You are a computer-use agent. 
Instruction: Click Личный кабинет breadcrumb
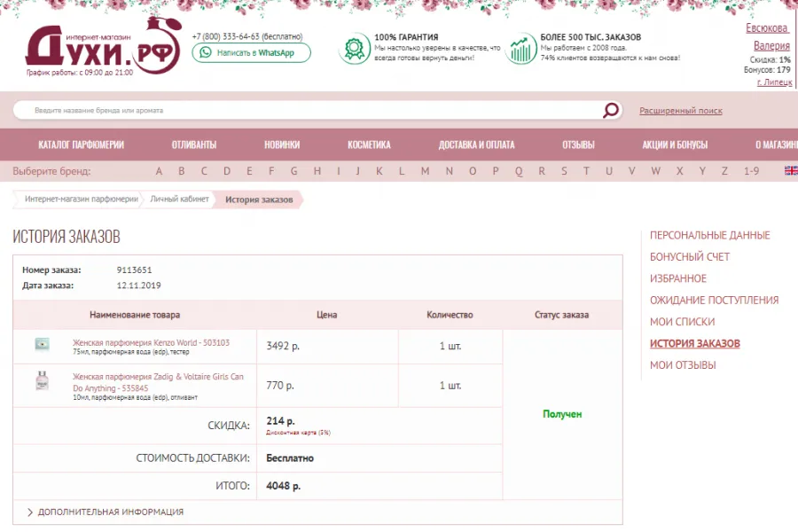[x=179, y=199]
